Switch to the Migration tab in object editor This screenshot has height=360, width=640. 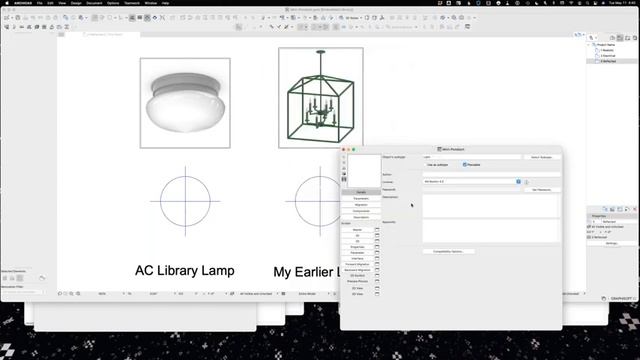[x=361, y=205]
